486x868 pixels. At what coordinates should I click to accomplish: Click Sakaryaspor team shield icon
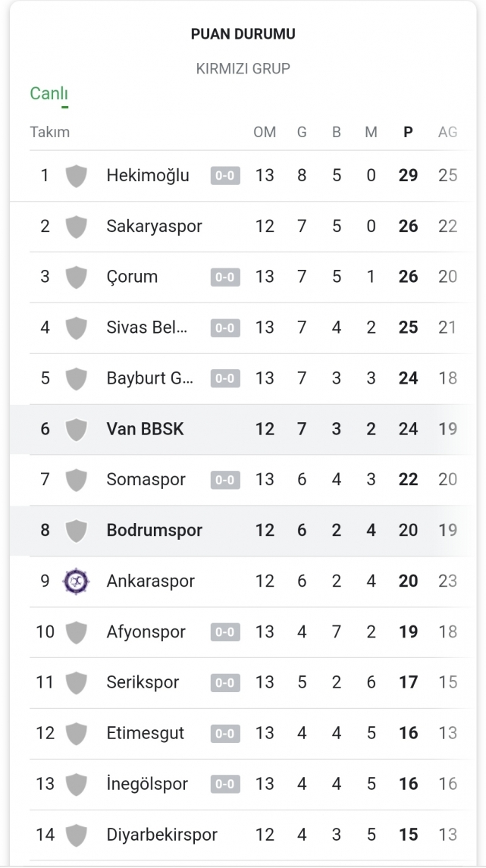pyautogui.click(x=76, y=227)
